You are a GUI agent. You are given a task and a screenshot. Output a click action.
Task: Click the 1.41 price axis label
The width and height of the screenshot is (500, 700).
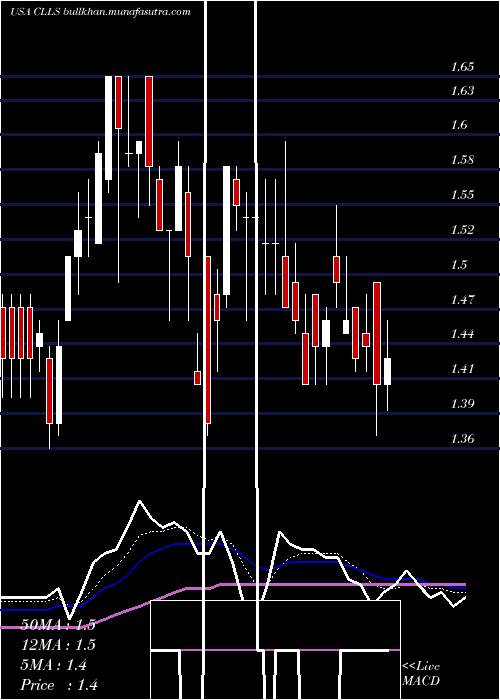462,369
